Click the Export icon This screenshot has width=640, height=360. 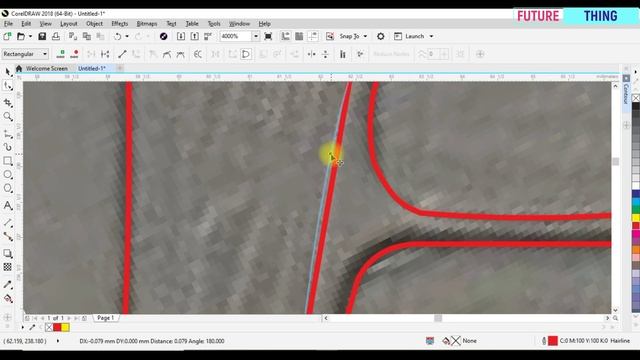click(x=195, y=36)
